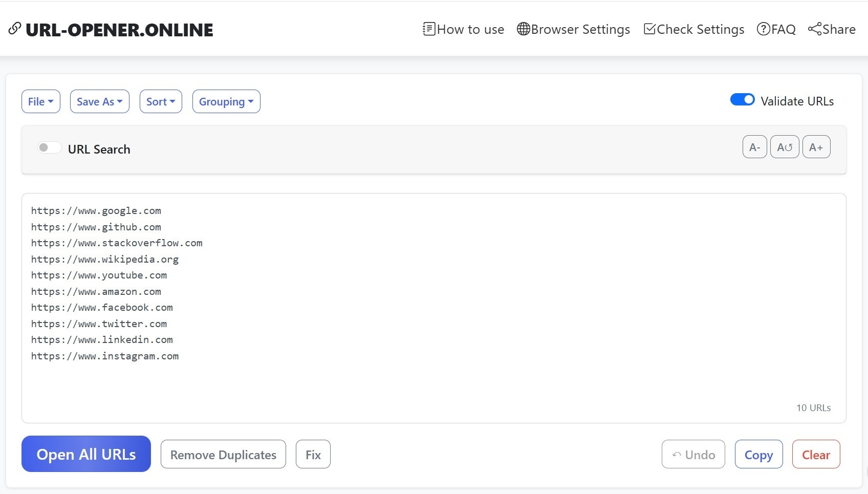The image size is (868, 494).
Task: Click the https://www.youtube.com line
Action: point(99,275)
